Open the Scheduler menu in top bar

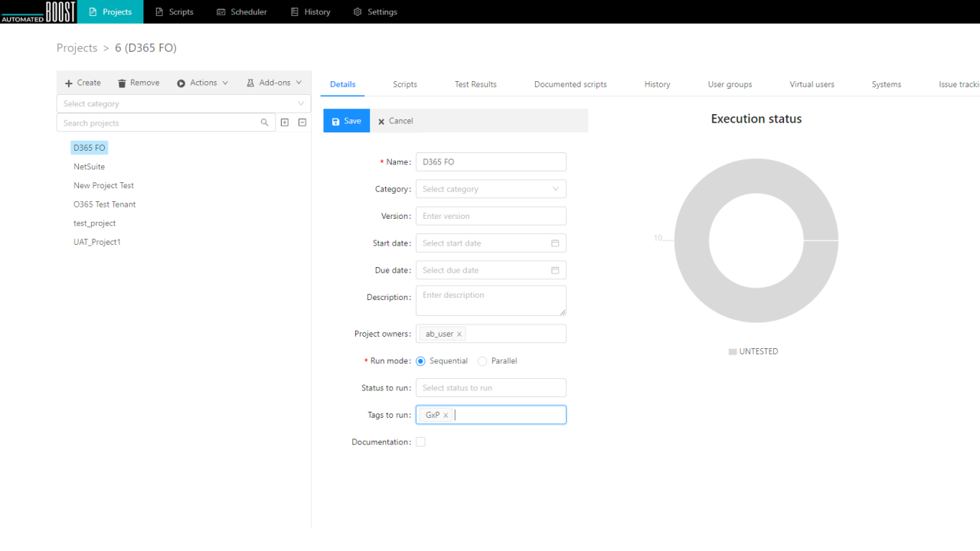[x=242, y=11]
